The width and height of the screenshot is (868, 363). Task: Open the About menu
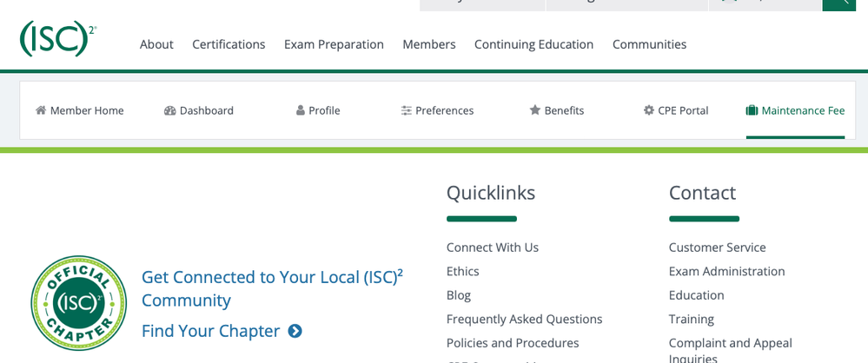(156, 44)
